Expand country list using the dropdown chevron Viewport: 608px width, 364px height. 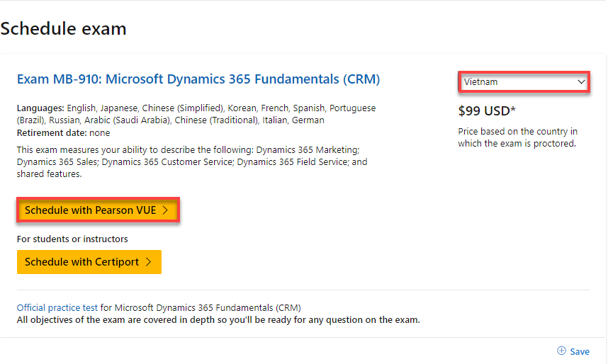point(582,82)
